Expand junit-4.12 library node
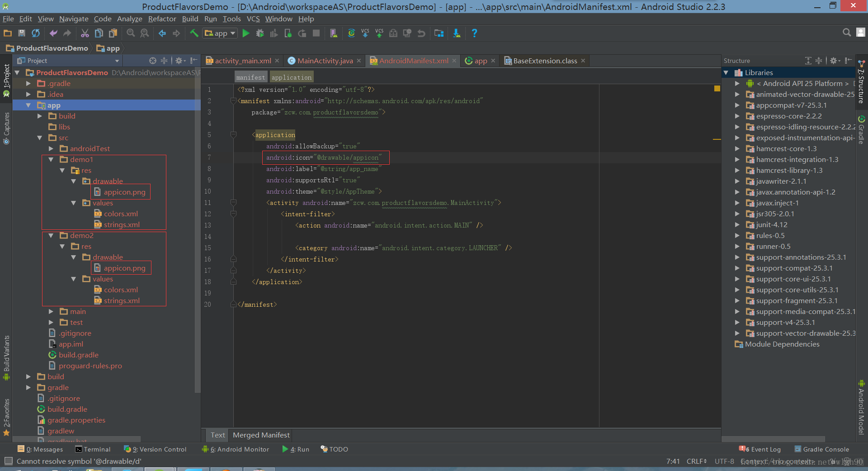Image resolution: width=868 pixels, height=471 pixels. (x=737, y=224)
